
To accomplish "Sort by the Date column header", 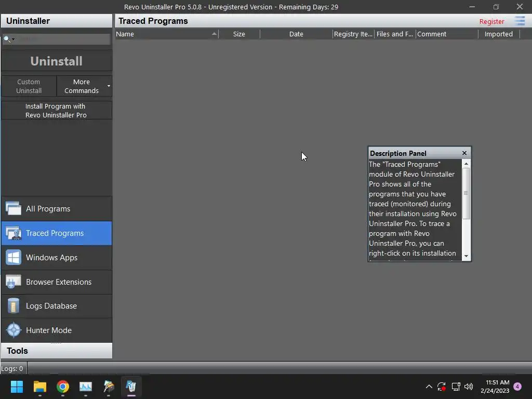I will click(x=296, y=34).
